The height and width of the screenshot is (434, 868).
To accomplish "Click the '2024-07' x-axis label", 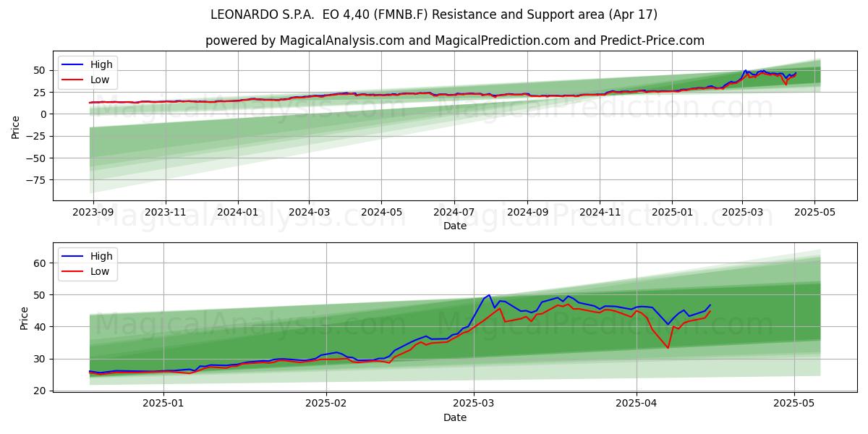I will [454, 213].
